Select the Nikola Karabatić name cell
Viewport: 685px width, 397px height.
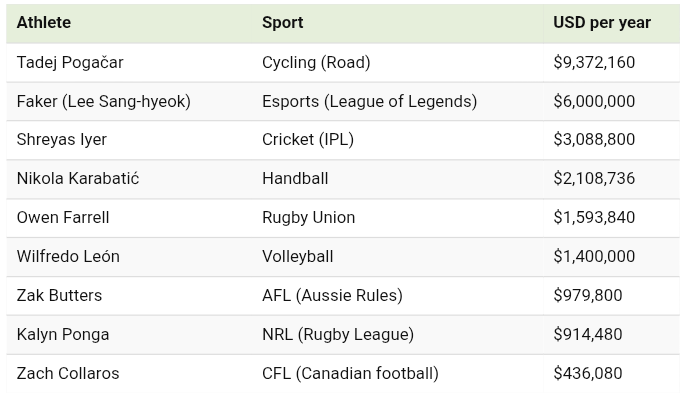pos(78,179)
